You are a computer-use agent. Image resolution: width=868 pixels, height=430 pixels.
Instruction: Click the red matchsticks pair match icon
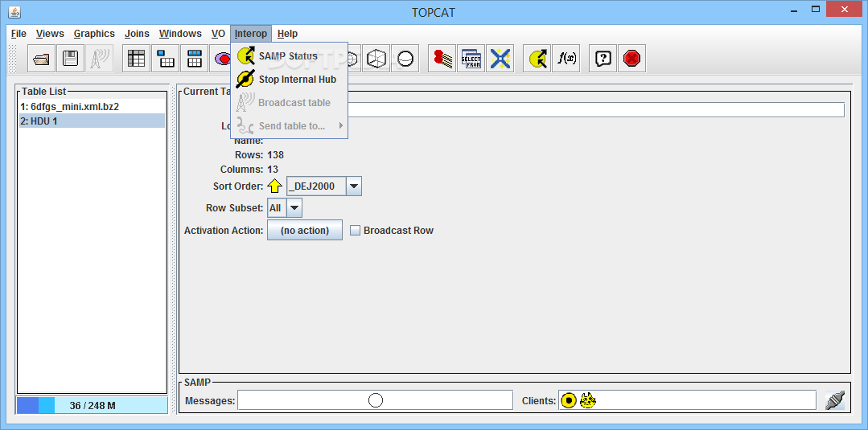coord(442,58)
